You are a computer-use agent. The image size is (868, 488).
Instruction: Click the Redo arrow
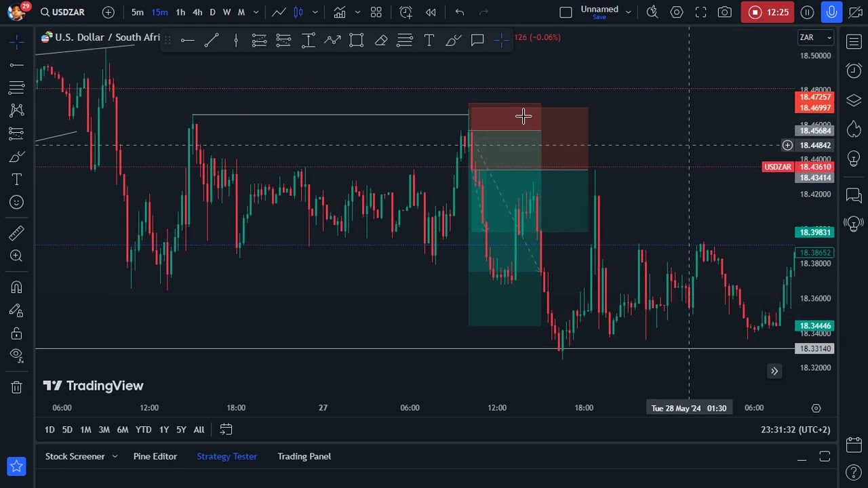click(x=484, y=12)
